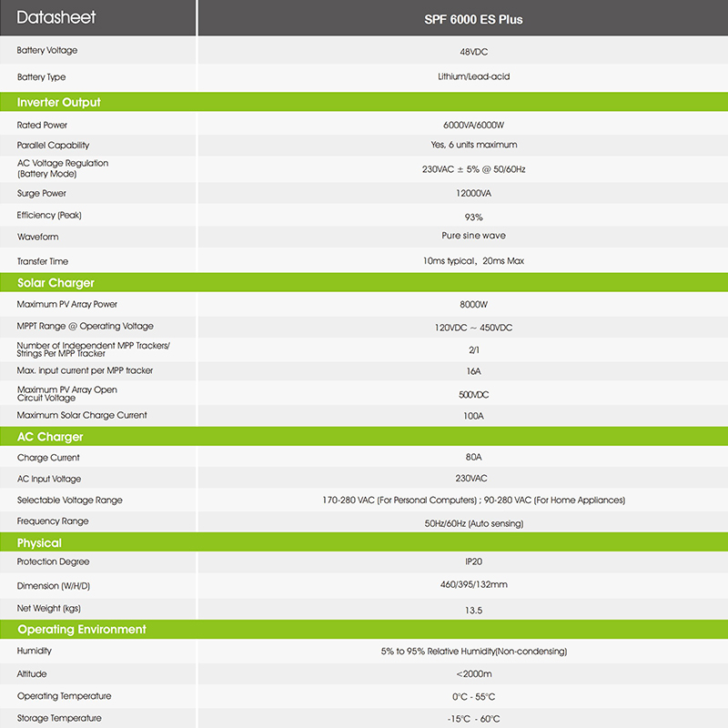Select the '-15°C - 60°C' value
The height and width of the screenshot is (728, 728).
(x=473, y=719)
